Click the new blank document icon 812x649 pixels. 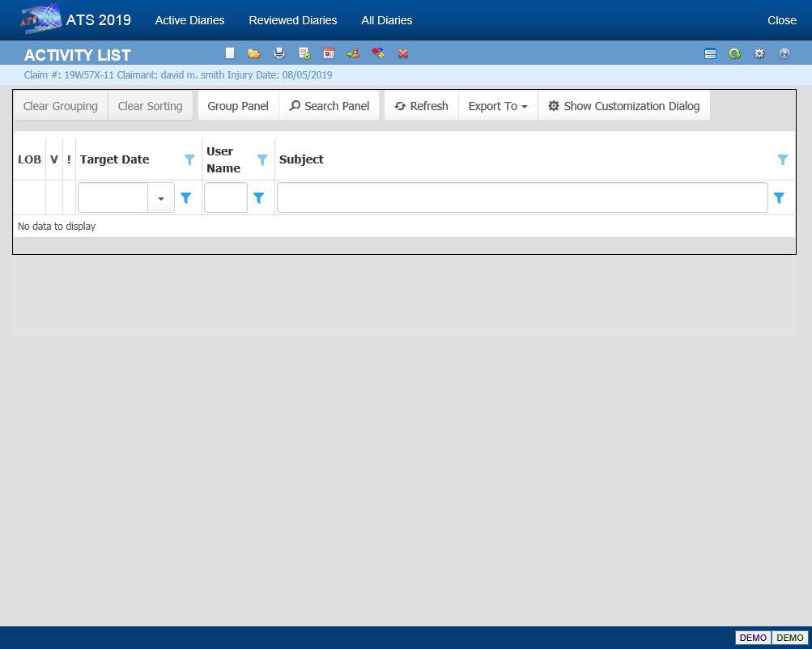[230, 53]
